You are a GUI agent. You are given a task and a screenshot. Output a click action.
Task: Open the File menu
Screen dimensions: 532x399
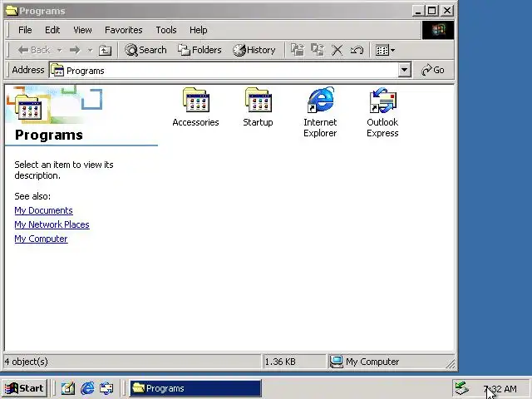(x=25, y=30)
